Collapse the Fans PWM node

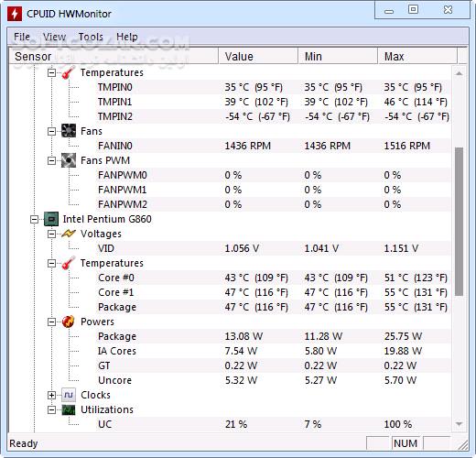click(x=52, y=160)
